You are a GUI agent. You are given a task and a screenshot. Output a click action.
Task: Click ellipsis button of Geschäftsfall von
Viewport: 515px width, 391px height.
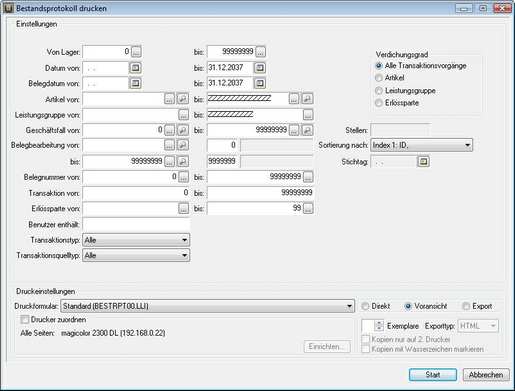(x=170, y=130)
